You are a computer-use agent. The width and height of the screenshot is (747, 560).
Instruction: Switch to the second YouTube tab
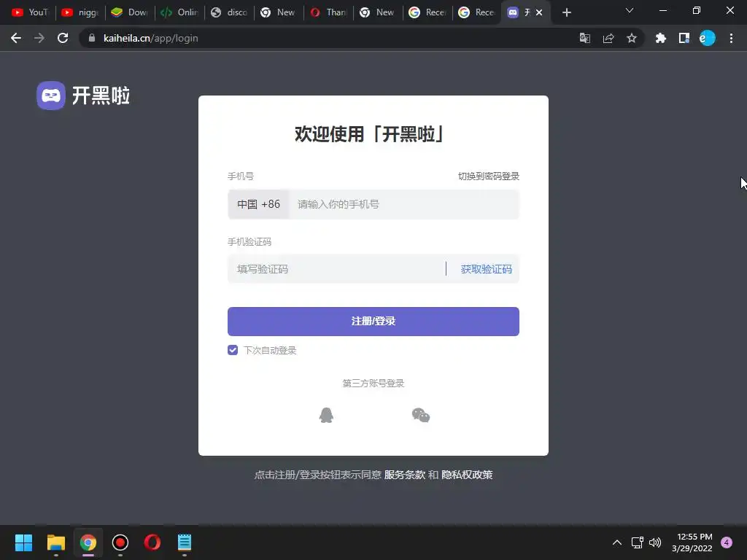pyautogui.click(x=80, y=12)
